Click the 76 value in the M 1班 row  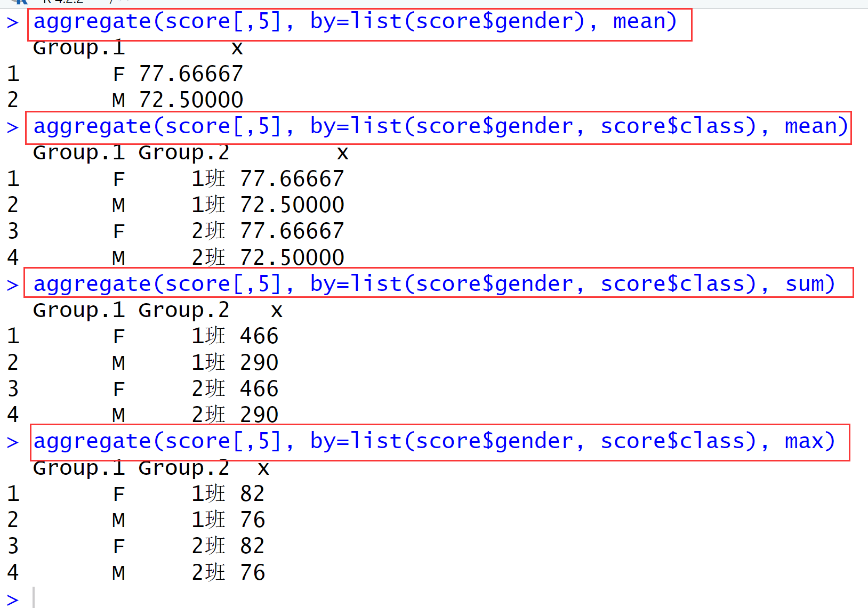pyautogui.click(x=252, y=520)
